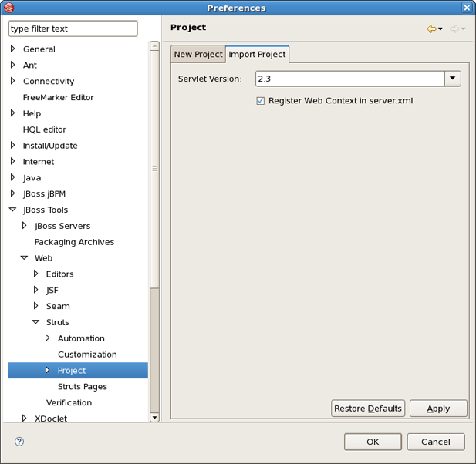Select the Import Project tab

(257, 55)
